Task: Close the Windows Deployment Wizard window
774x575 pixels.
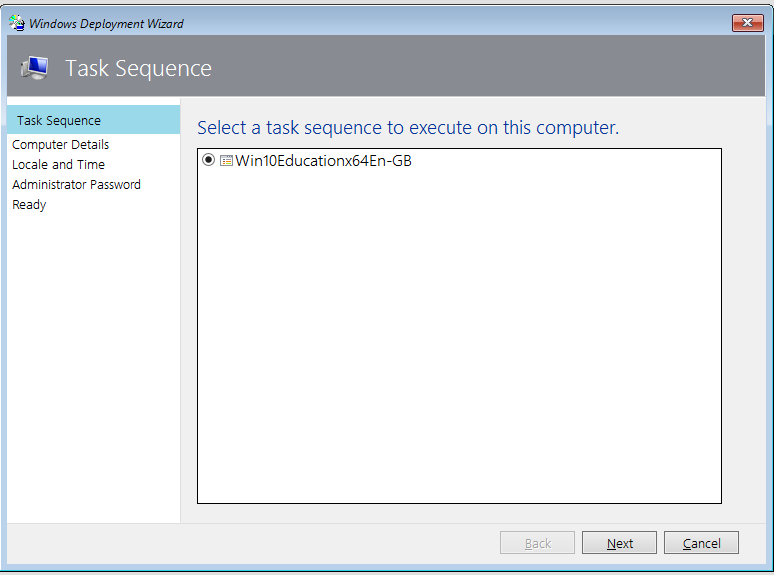Action: click(x=747, y=23)
